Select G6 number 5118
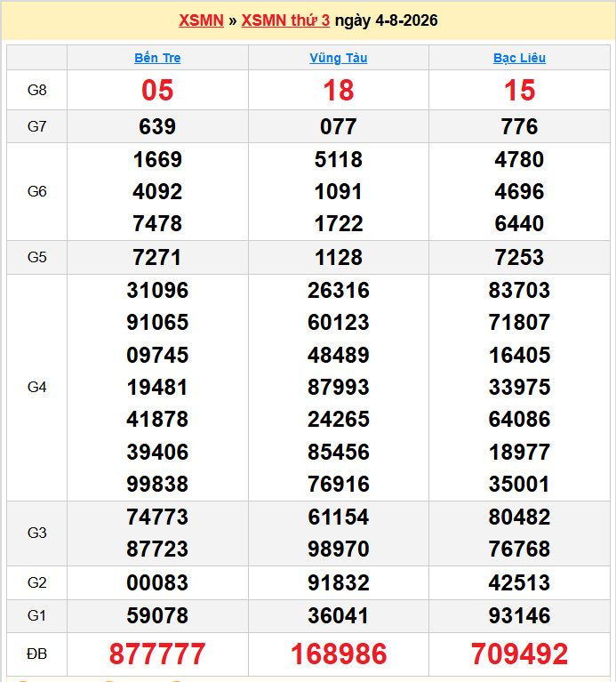Viewport: 616px width, 682px height. coord(338,159)
